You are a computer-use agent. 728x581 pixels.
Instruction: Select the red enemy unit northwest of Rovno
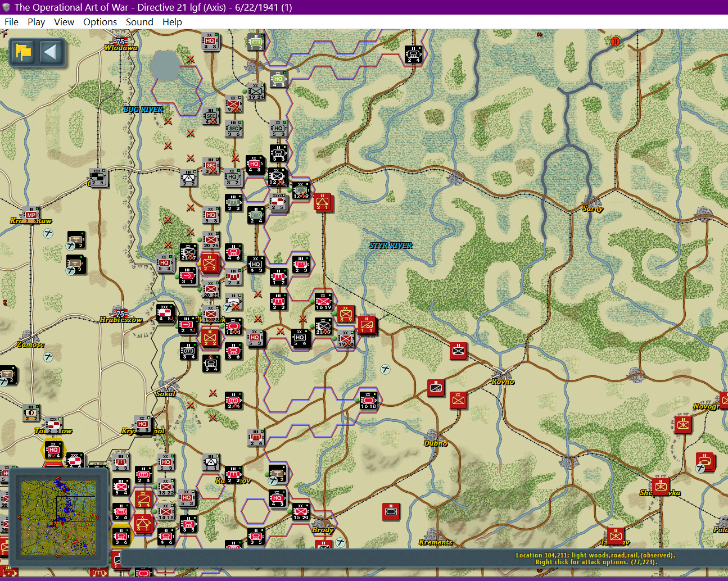[459, 351]
